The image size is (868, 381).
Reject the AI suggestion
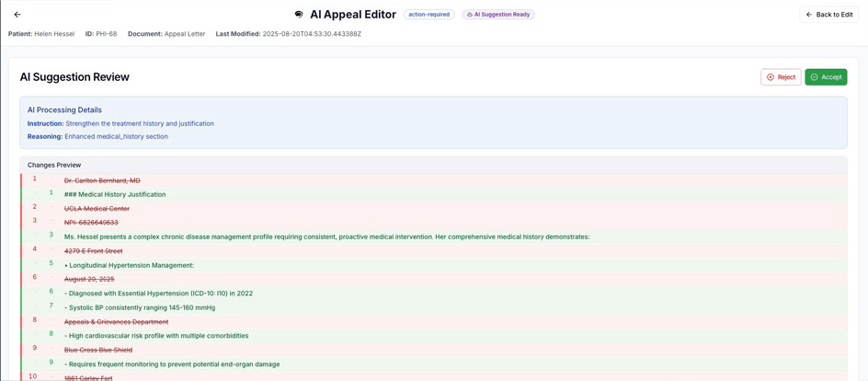coord(781,77)
